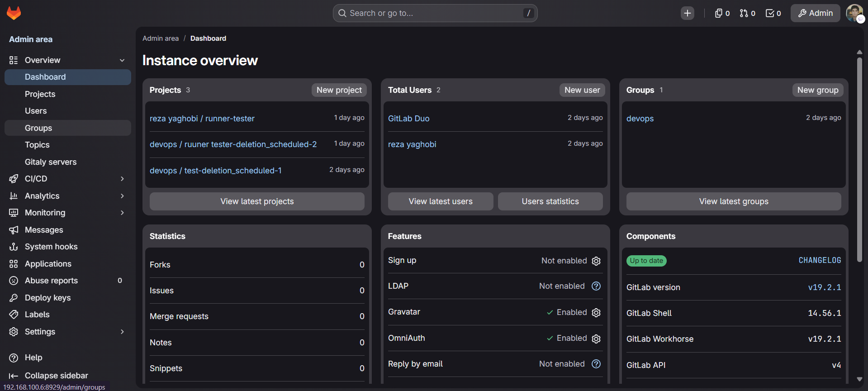Viewport: 868px width, 391px height.
Task: Select Users in the sidebar
Action: point(68,111)
